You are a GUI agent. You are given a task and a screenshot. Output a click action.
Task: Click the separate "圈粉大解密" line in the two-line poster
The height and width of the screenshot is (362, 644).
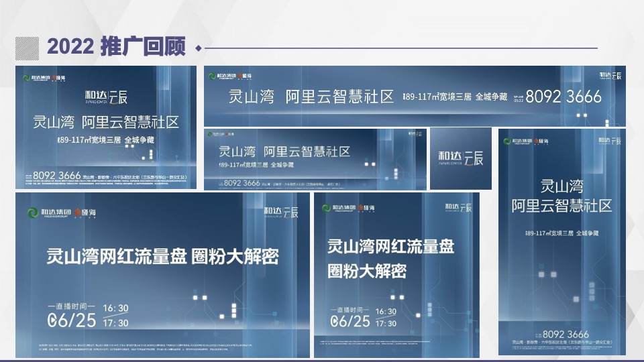pyautogui.click(x=367, y=271)
